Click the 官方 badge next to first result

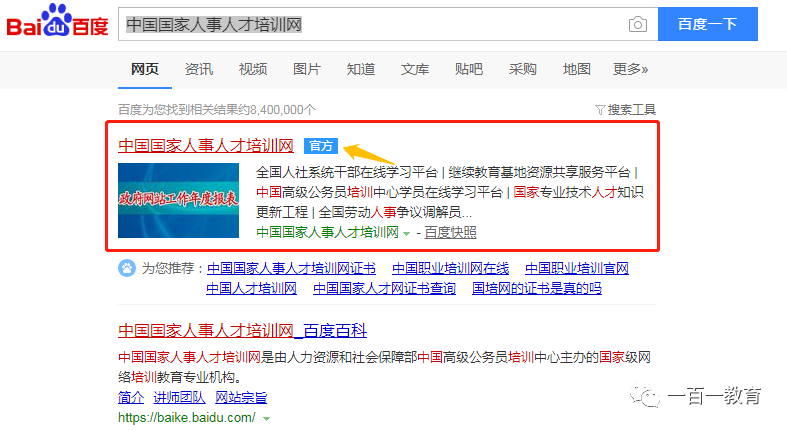321,146
